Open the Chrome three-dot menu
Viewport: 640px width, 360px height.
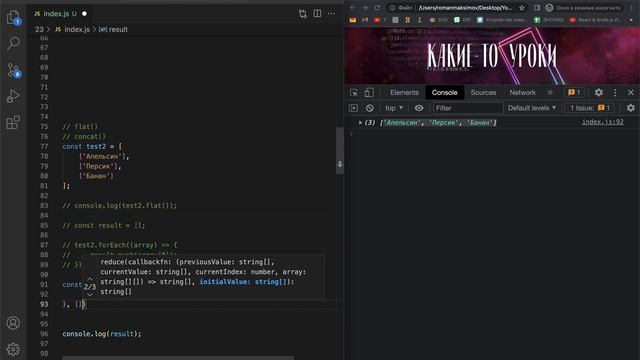point(631,7)
